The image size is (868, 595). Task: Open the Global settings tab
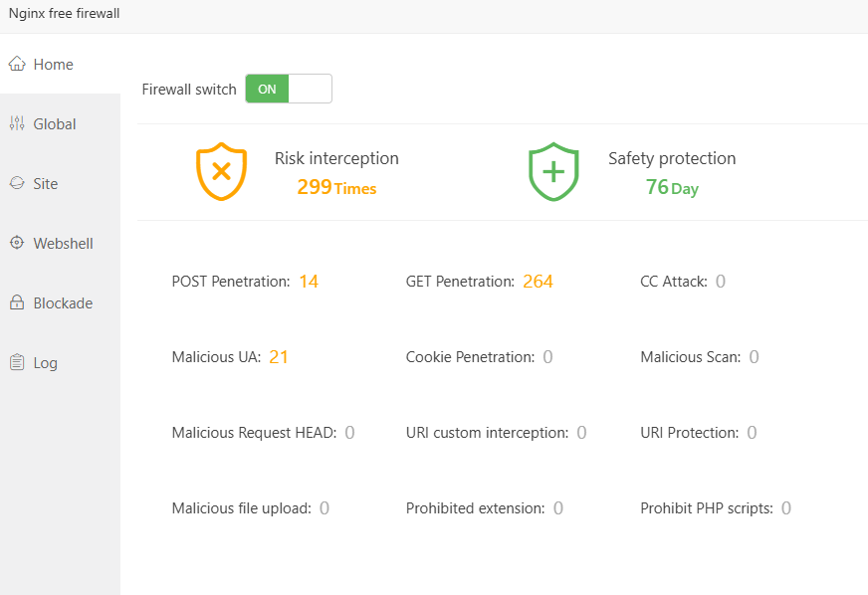click(x=55, y=124)
